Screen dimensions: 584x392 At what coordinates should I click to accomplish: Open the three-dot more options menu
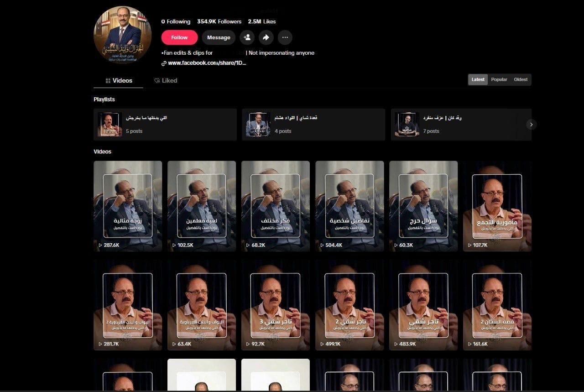click(285, 37)
